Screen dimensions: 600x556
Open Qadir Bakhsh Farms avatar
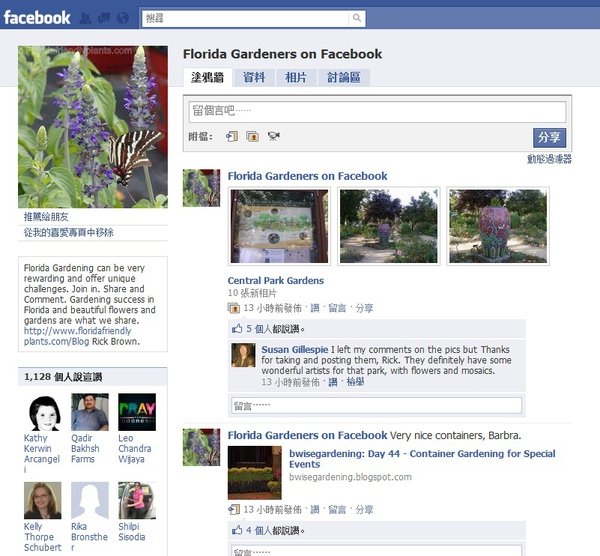point(90,412)
